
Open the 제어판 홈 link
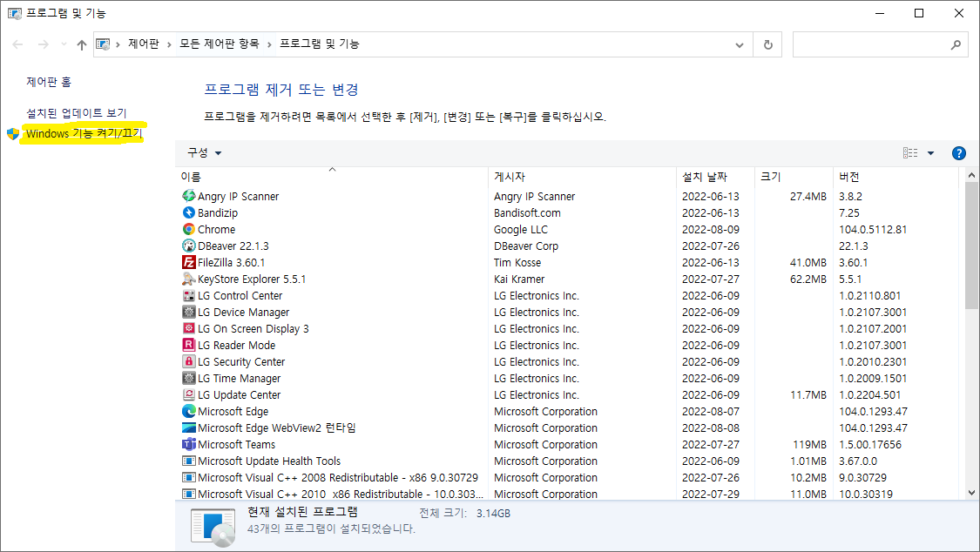click(x=49, y=82)
